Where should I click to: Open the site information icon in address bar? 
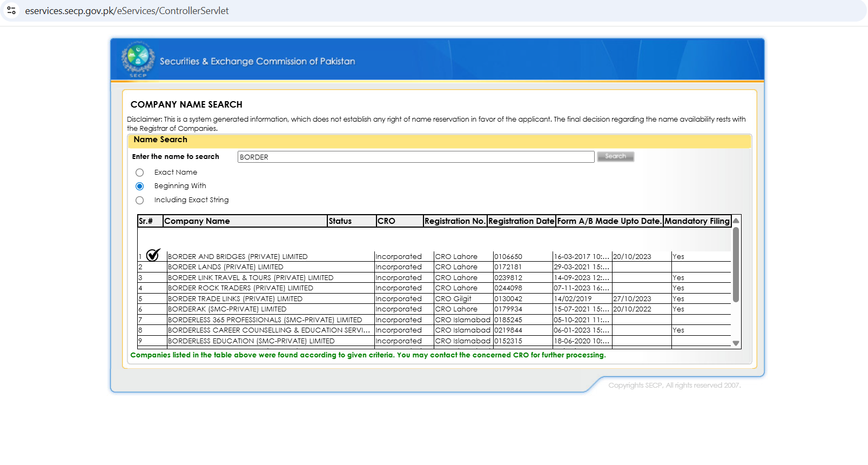(x=11, y=10)
